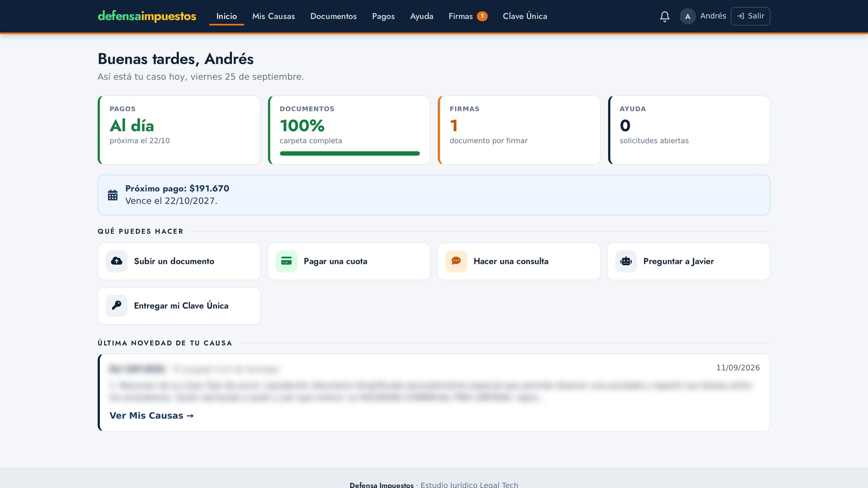Screen dimensions: 868x488
Task: Click the Salir logout button
Action: point(750,16)
